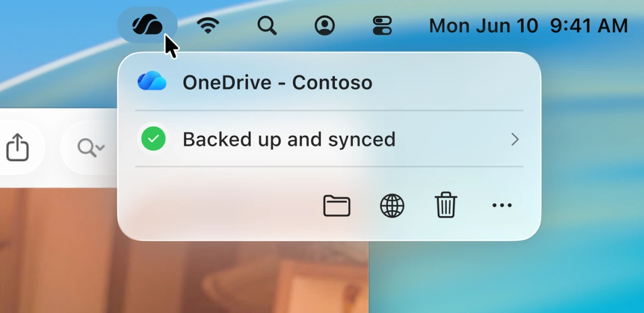
Task: Open more OneDrive options via ellipsis icon
Action: coord(502,205)
